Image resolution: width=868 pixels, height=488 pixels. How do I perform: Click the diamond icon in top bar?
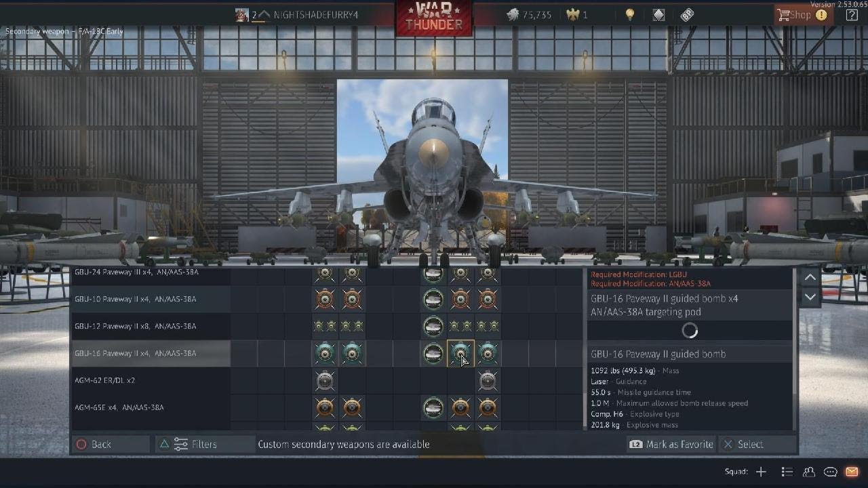click(658, 15)
